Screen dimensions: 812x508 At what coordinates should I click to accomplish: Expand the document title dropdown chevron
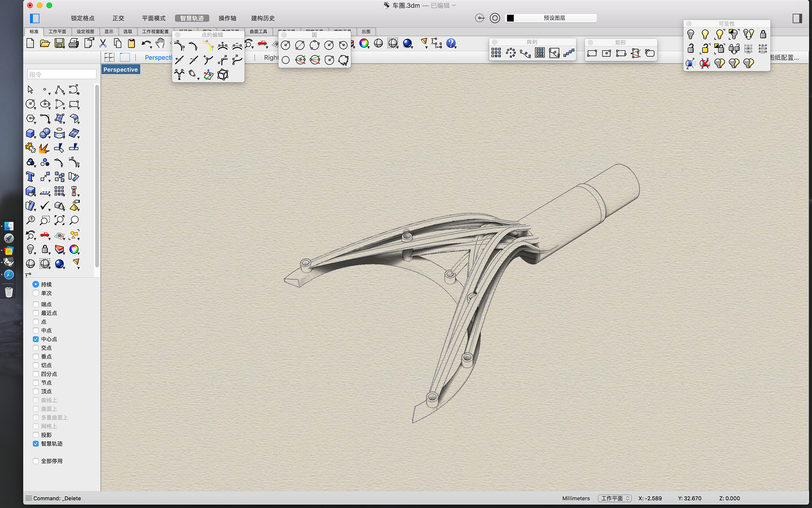(454, 6)
